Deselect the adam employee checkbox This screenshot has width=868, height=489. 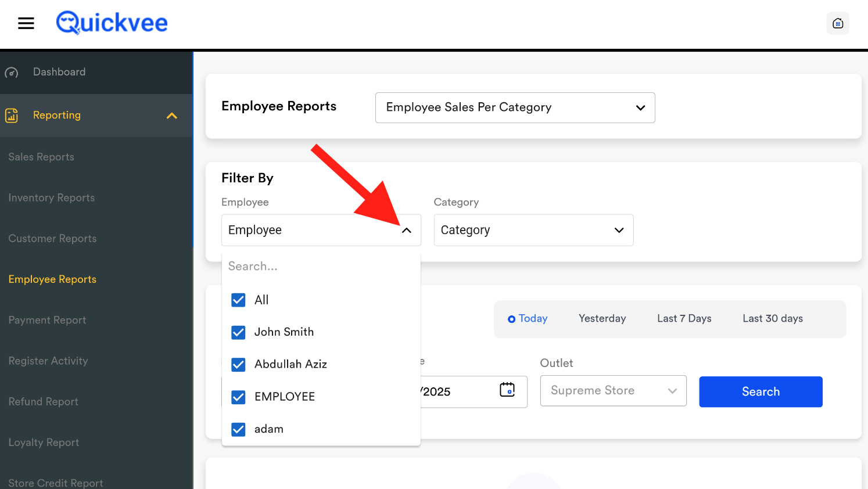point(238,429)
